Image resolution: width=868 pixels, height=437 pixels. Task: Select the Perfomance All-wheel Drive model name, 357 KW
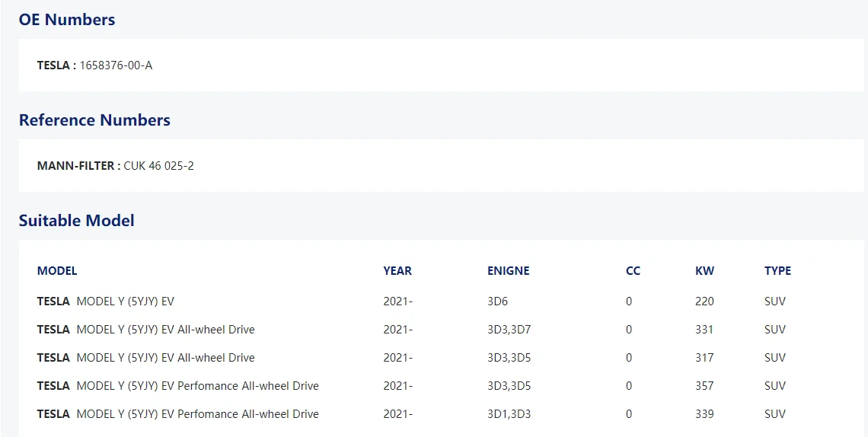pos(198,385)
